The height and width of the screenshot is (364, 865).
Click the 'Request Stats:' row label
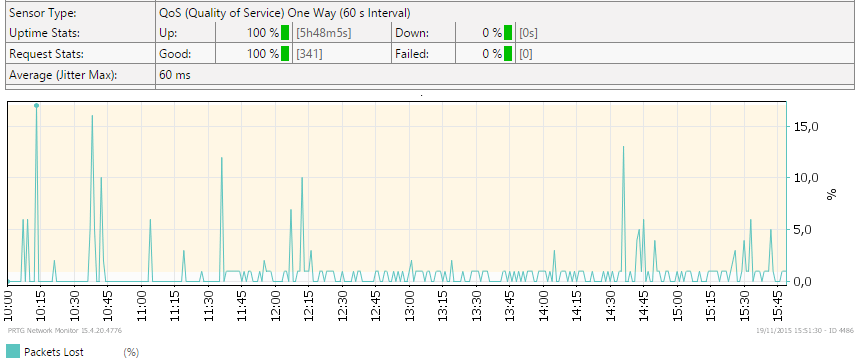46,54
